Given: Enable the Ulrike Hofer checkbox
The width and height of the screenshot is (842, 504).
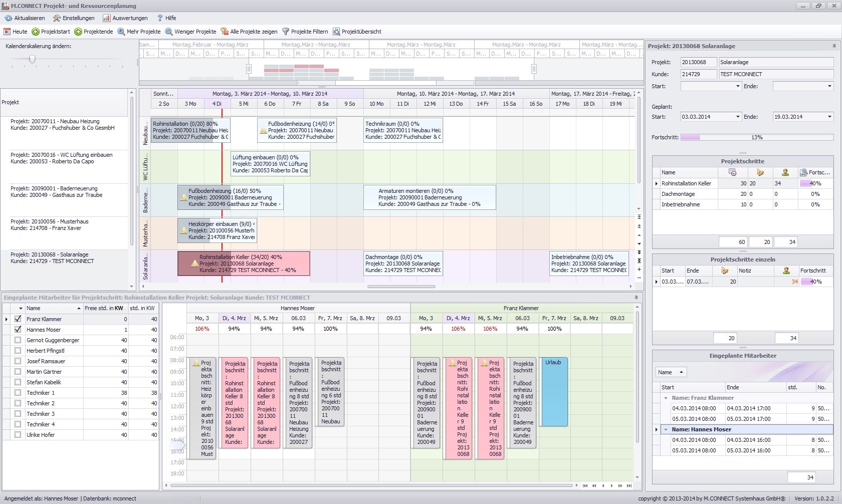Looking at the screenshot, I should tap(18, 434).
